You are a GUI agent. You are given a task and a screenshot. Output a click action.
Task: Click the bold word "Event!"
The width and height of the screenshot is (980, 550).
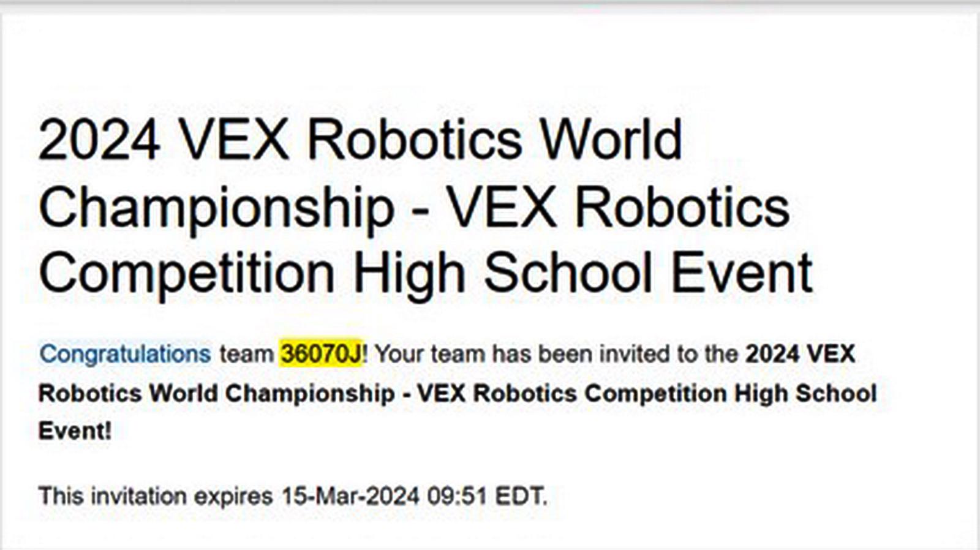coord(75,431)
